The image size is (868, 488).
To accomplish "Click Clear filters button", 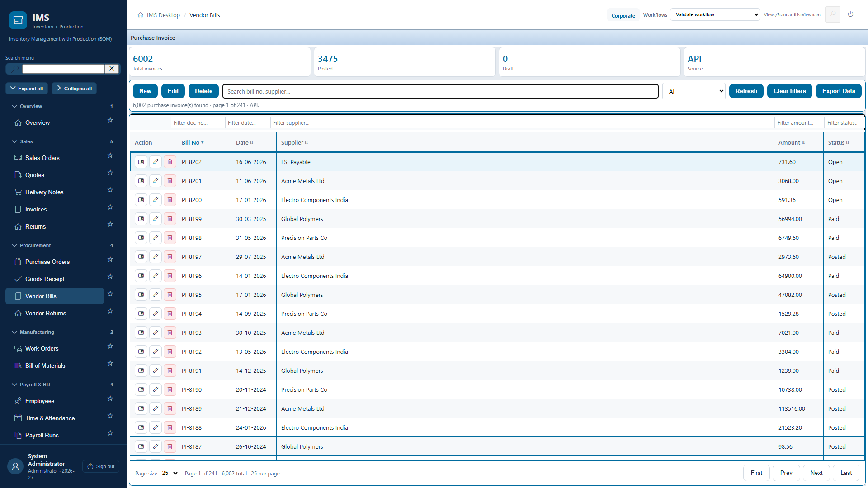I will pyautogui.click(x=789, y=91).
